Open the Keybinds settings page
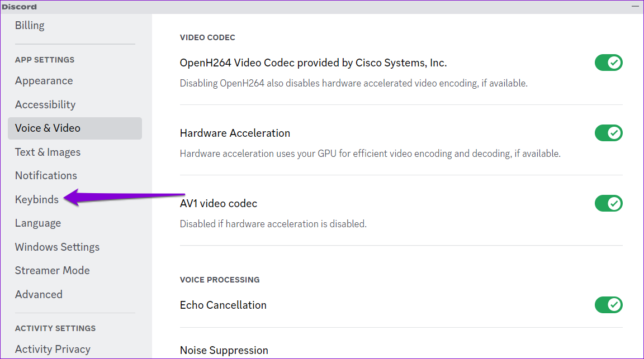The image size is (644, 359). click(36, 199)
